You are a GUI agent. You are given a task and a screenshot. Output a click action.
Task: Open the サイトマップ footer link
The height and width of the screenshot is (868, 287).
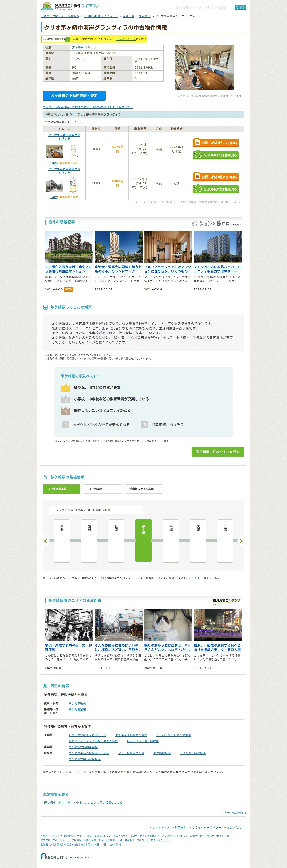[160, 828]
